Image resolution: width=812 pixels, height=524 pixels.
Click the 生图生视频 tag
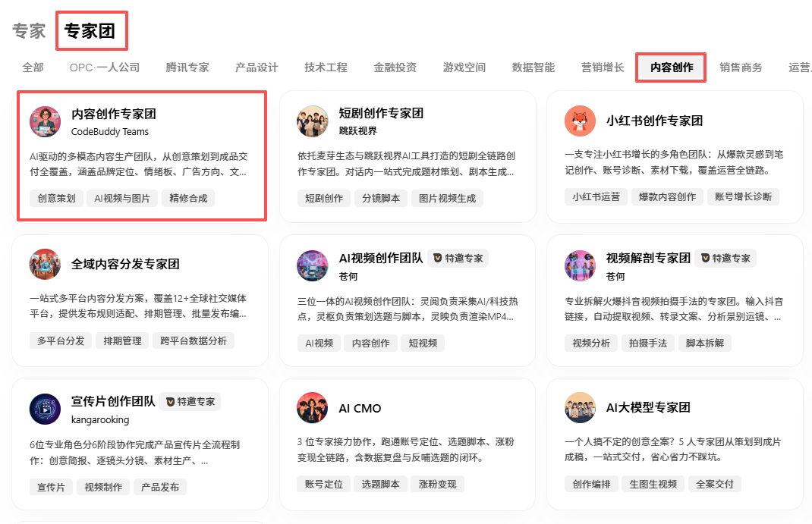(653, 485)
